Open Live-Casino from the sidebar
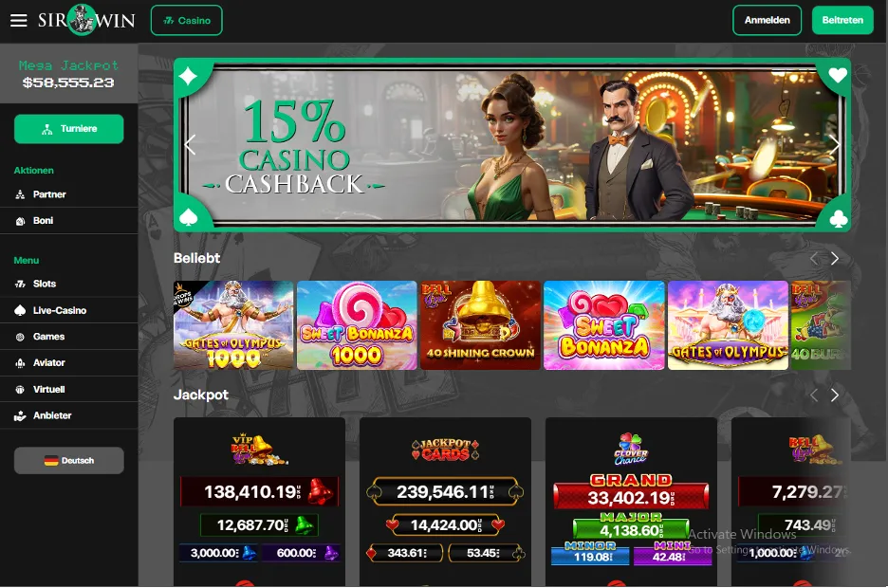The width and height of the screenshot is (888, 588). (69, 310)
